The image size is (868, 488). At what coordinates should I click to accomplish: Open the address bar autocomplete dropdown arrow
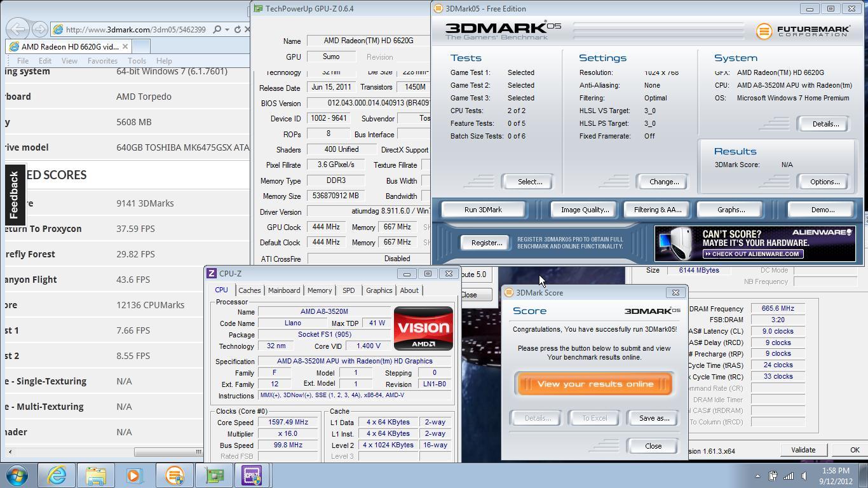tap(227, 29)
